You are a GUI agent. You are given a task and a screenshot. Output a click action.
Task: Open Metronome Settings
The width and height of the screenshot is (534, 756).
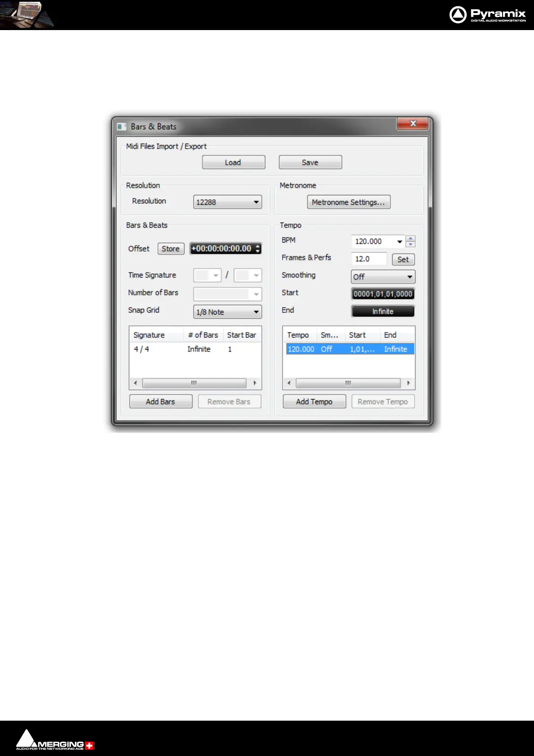click(349, 202)
